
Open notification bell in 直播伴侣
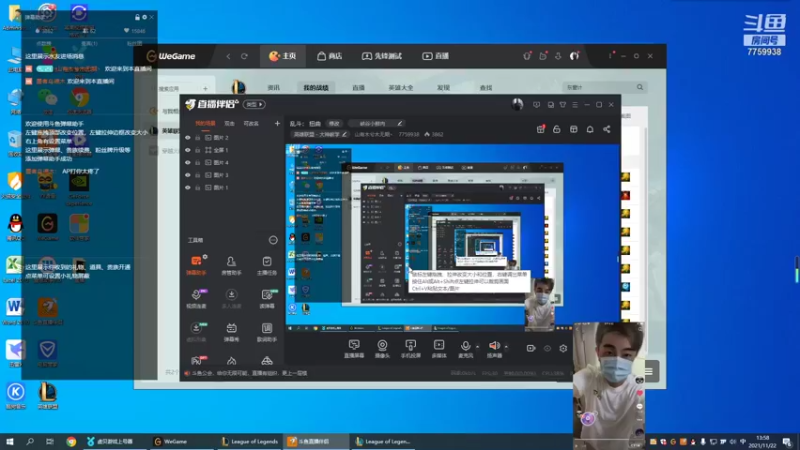click(590, 129)
